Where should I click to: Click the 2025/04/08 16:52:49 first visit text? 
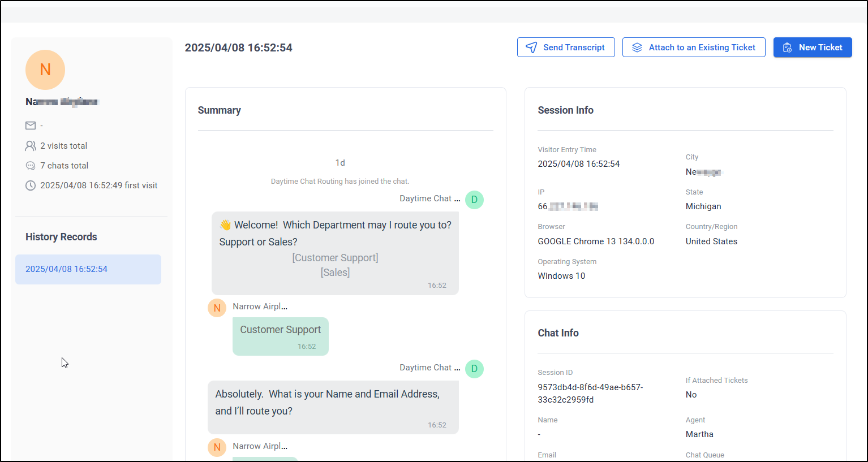99,185
